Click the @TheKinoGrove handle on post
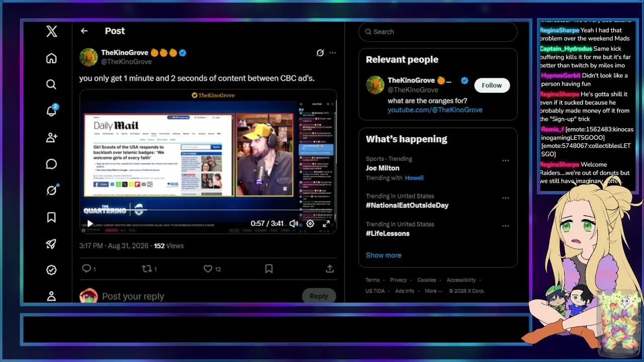The height and width of the screenshot is (362, 644). [x=126, y=61]
